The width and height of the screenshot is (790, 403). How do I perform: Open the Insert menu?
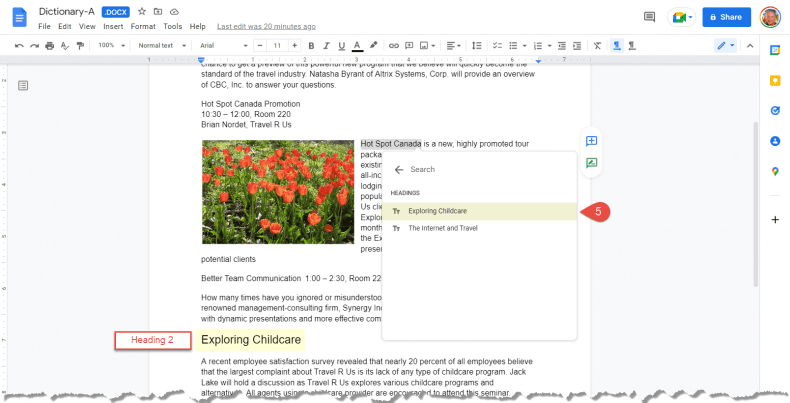[113, 26]
